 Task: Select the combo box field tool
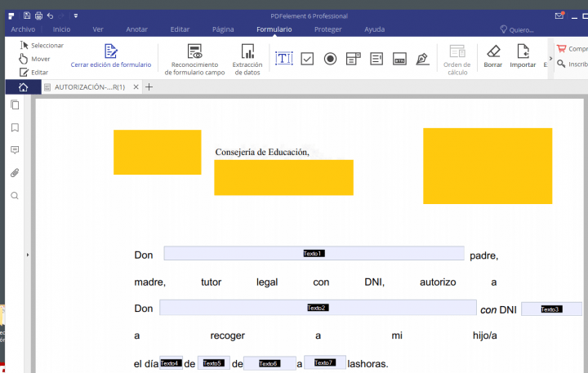[354, 59]
